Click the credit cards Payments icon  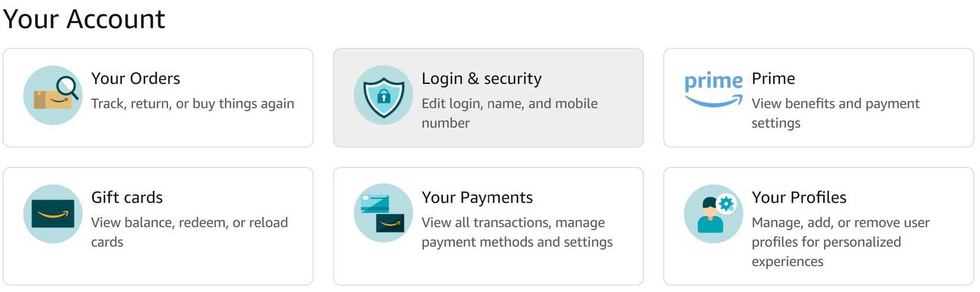(x=383, y=214)
